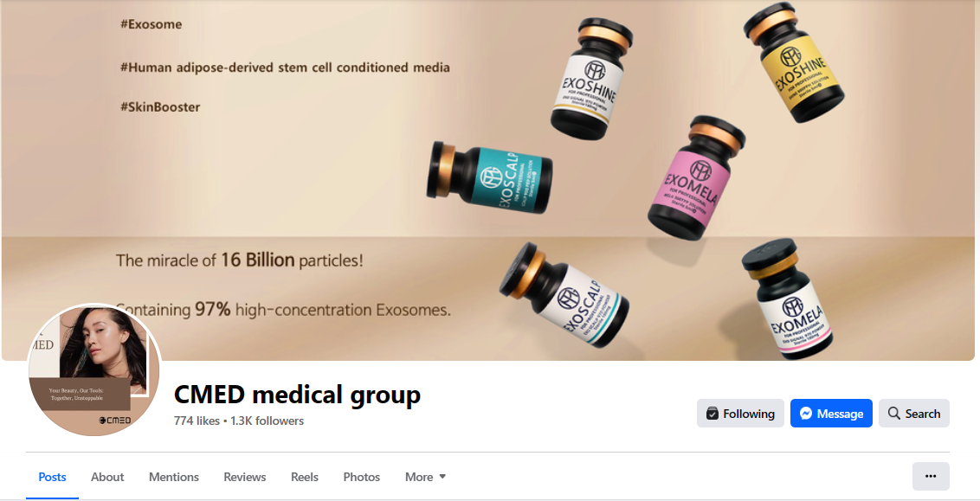Click the teal EXOSCALP bottle
Screen dimensions: 980x501
489,177
